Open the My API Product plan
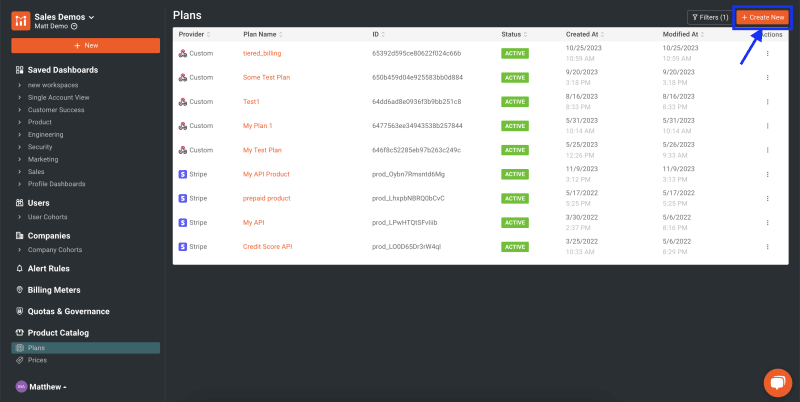Screen dimensions: 800x402 (x=266, y=174)
